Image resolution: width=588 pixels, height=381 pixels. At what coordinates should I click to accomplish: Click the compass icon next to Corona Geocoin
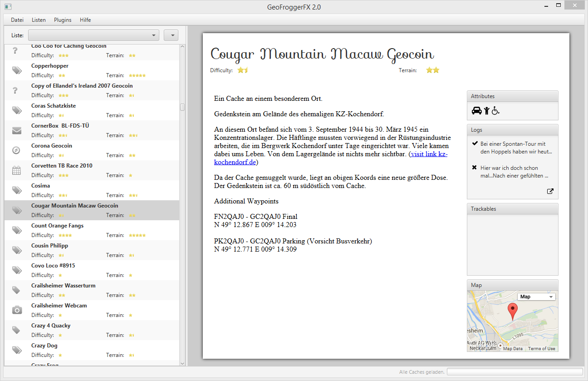[x=17, y=151]
